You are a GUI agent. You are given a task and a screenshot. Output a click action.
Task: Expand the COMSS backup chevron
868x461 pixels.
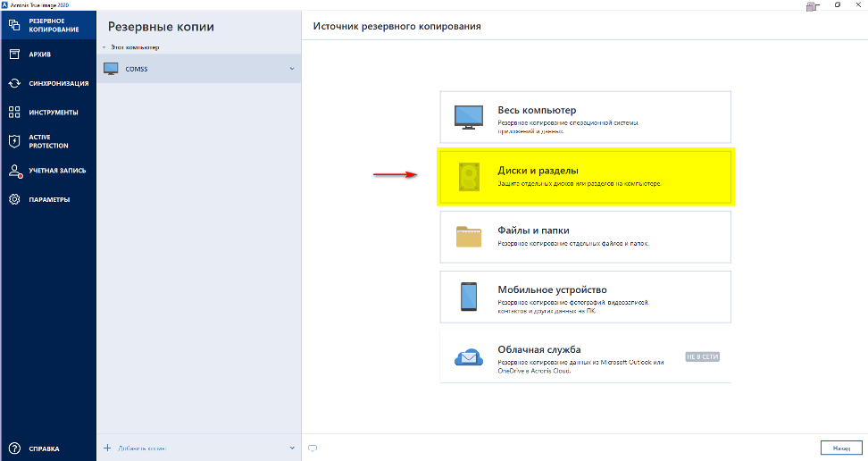[291, 68]
